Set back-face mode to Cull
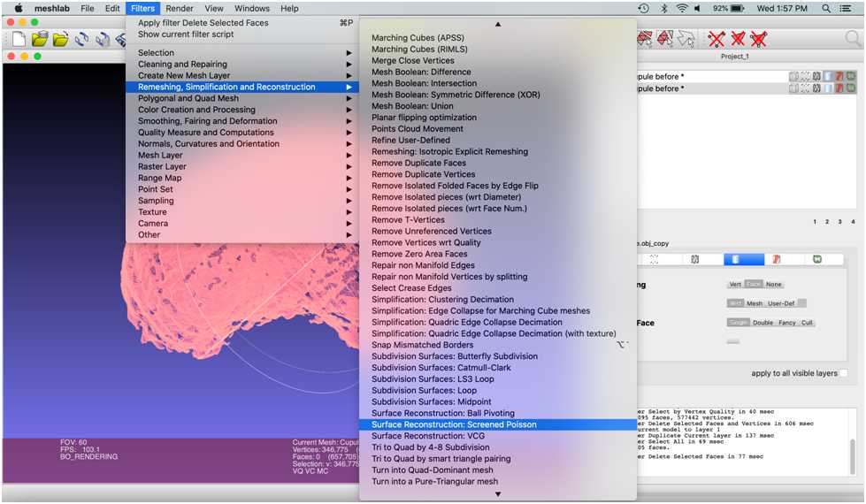This screenshot has width=866, height=504. tap(807, 323)
